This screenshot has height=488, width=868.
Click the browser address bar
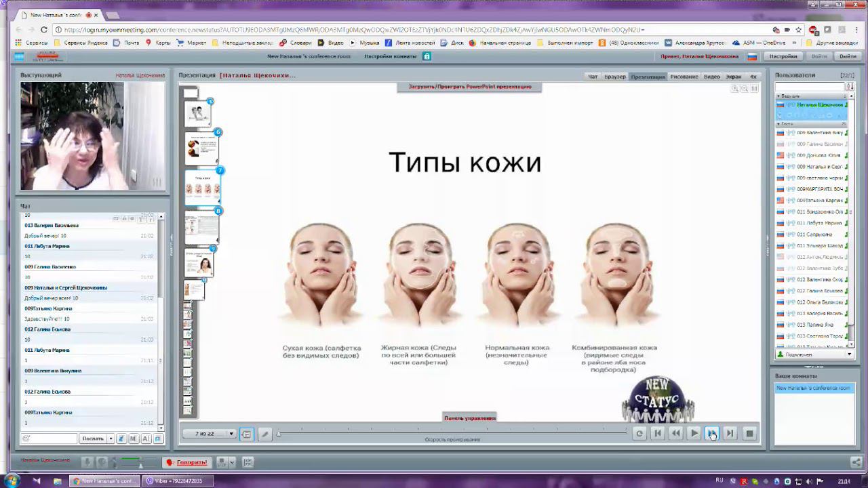(x=407, y=30)
